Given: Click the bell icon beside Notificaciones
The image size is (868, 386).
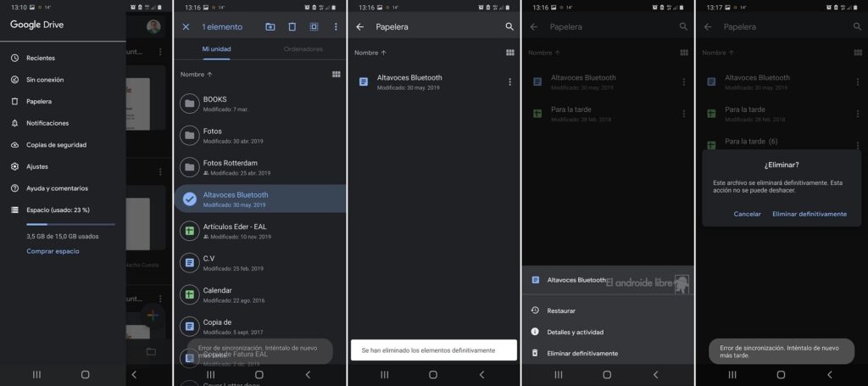Looking at the screenshot, I should point(15,123).
